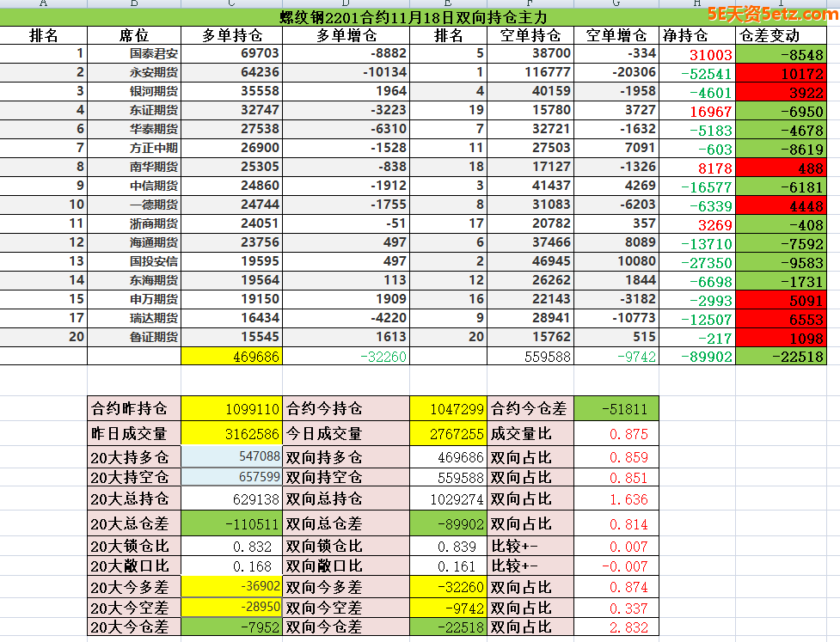Click the green -51811 cell

[x=615, y=409]
